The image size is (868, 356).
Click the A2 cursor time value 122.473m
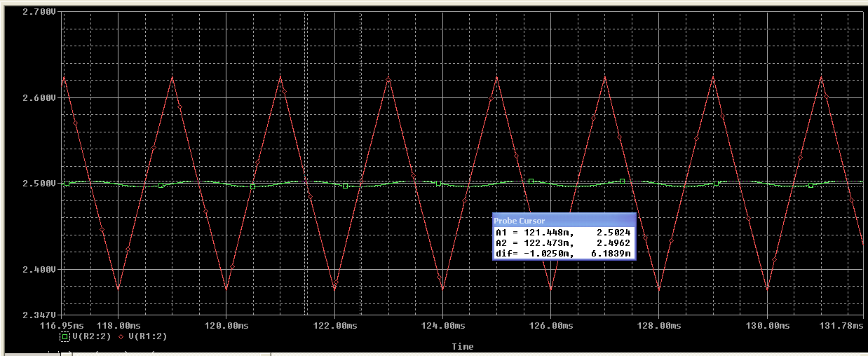547,243
